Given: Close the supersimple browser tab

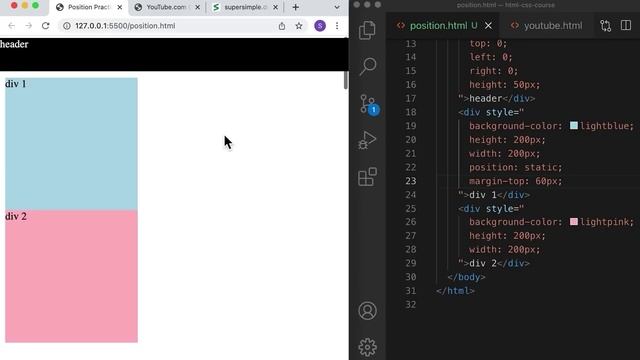Looking at the screenshot, I should [276, 7].
